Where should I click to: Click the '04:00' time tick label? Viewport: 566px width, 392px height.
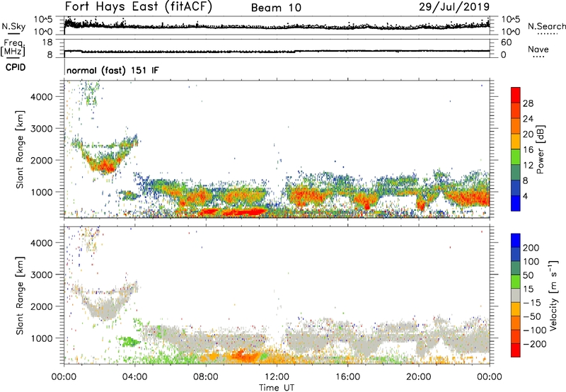click(134, 377)
